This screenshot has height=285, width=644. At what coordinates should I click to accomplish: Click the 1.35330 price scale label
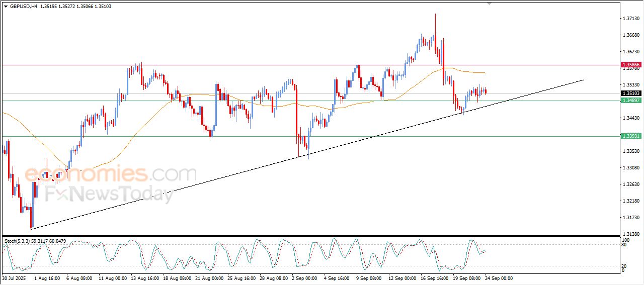pyautogui.click(x=631, y=85)
